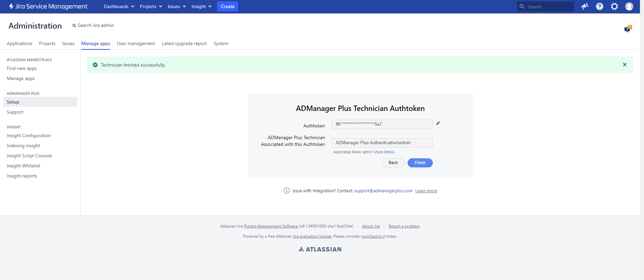Click the purchasing it link
644x280 pixels.
coord(373,236)
